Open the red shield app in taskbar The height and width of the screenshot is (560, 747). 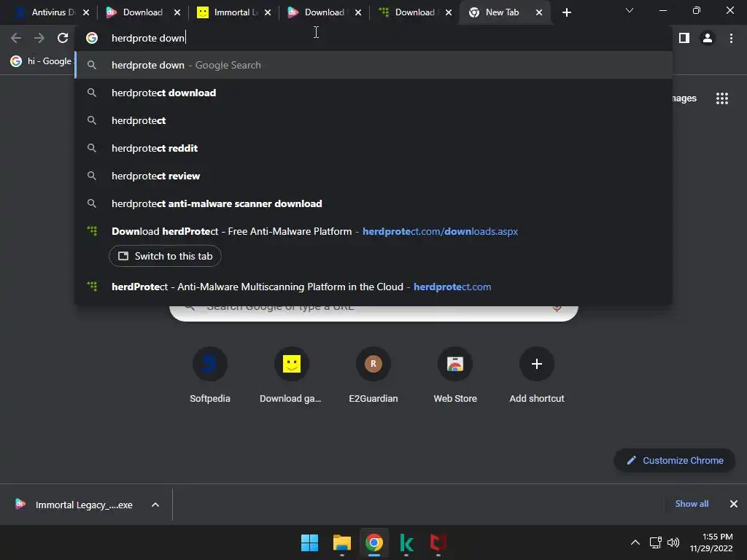(438, 542)
